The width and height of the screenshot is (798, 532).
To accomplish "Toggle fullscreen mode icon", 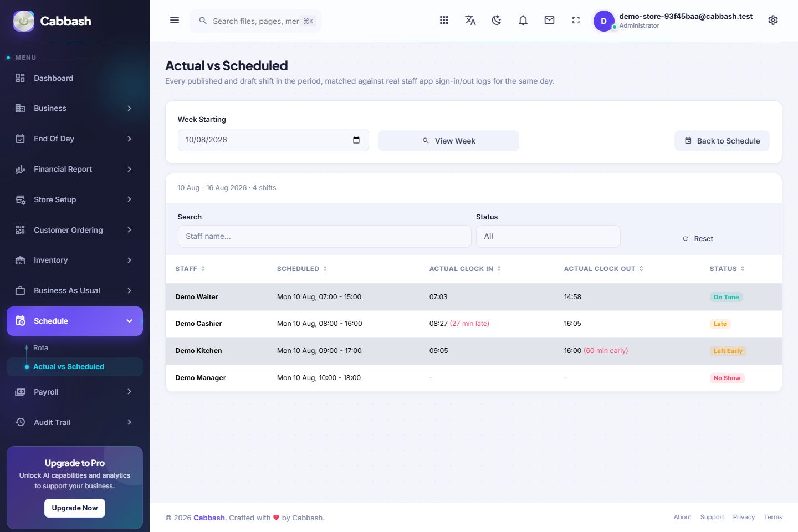I will pos(576,21).
